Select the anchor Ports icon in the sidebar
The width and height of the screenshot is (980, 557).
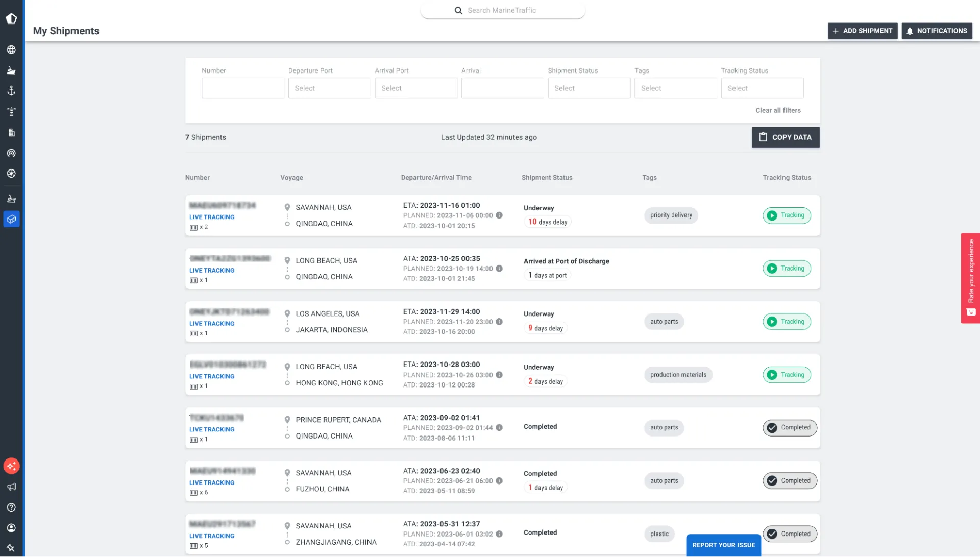(x=11, y=91)
